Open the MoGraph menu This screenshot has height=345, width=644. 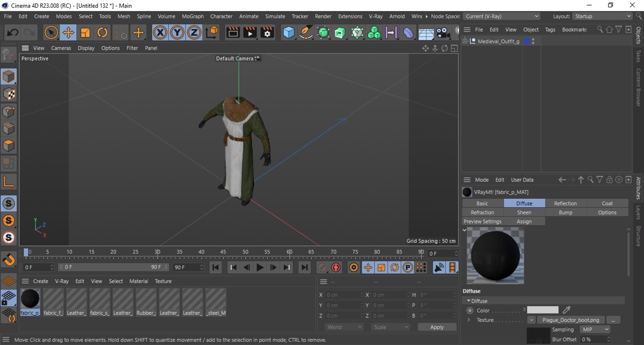[x=193, y=16]
